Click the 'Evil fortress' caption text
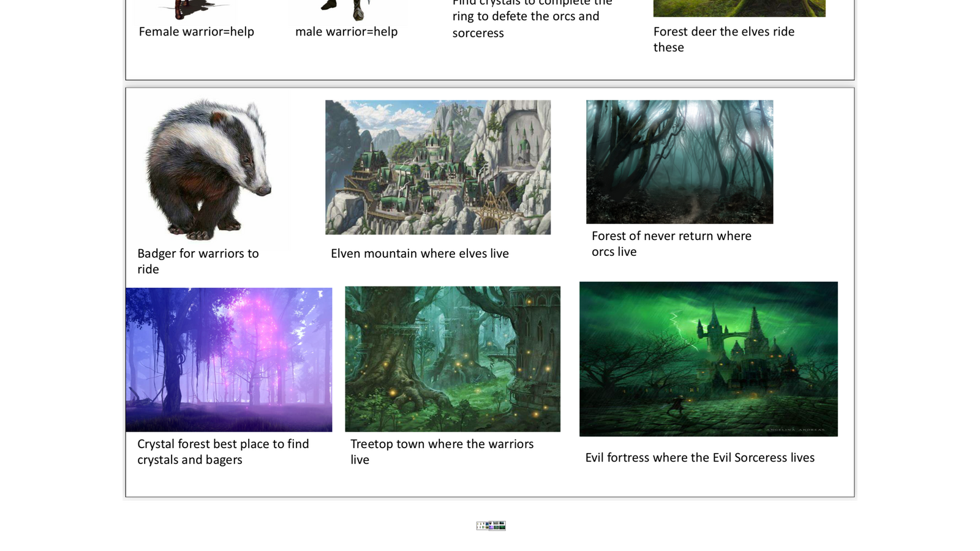 [x=699, y=458]
